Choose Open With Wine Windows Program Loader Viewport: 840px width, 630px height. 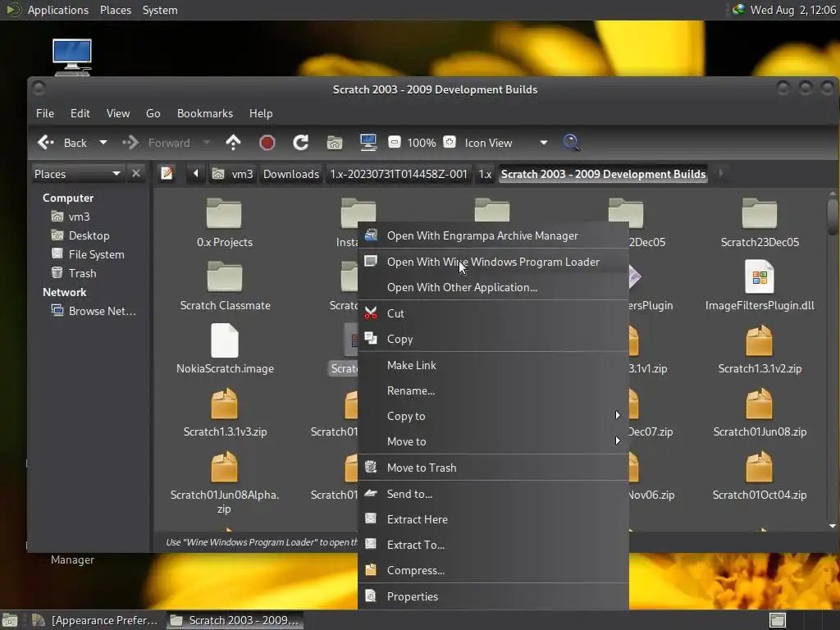(493, 262)
